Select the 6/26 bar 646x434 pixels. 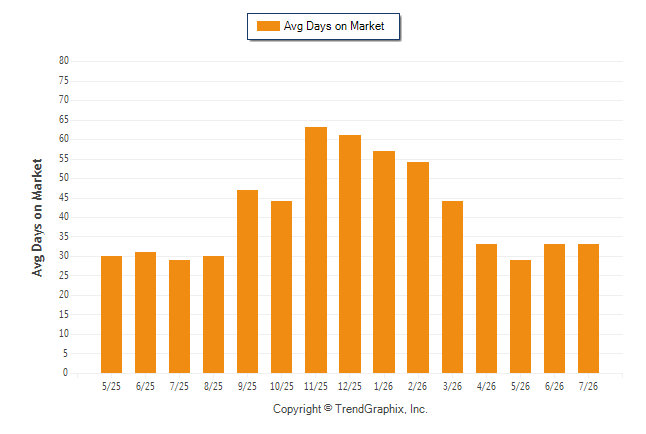(x=554, y=308)
